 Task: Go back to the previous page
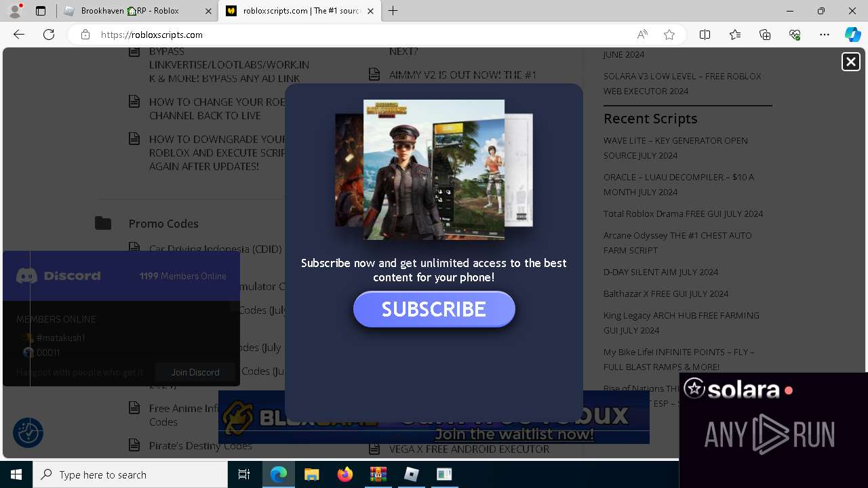[19, 35]
